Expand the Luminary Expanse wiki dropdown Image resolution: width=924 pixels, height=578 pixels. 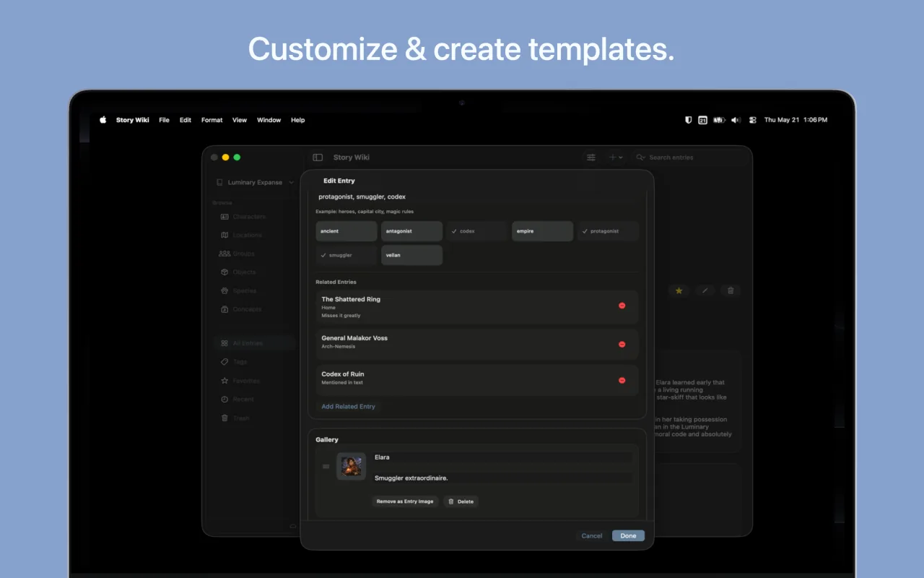[255, 183]
